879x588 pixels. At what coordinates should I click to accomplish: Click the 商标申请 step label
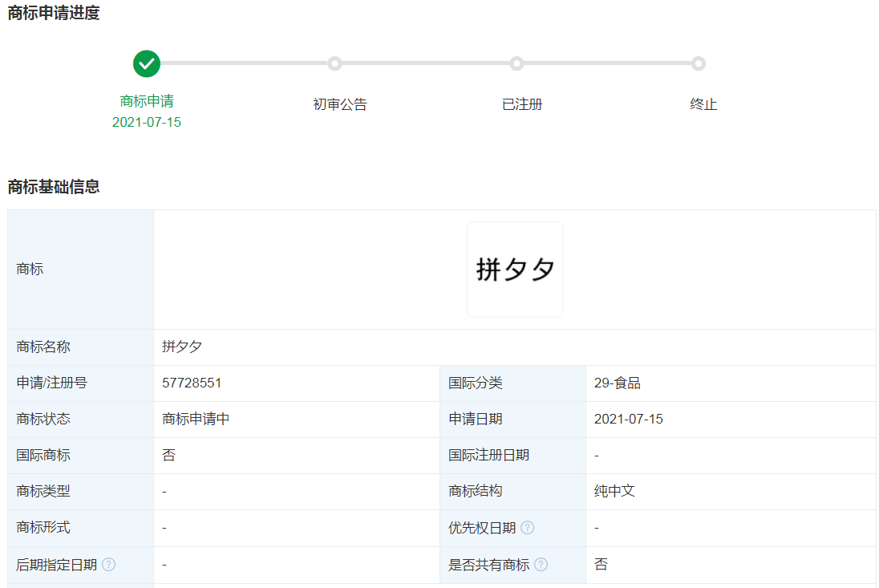click(147, 101)
